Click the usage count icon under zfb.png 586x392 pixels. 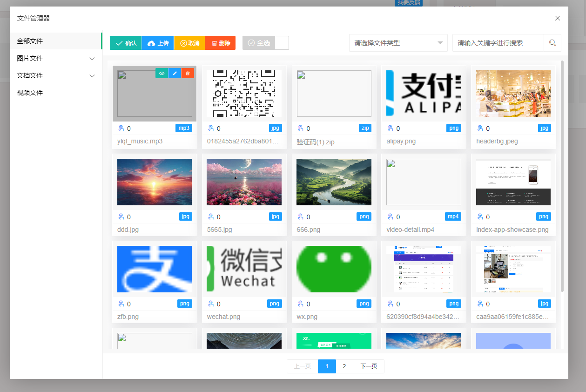point(121,304)
